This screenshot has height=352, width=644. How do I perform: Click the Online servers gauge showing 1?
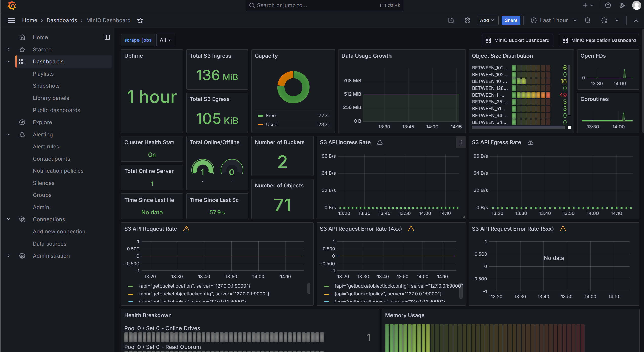(x=203, y=167)
